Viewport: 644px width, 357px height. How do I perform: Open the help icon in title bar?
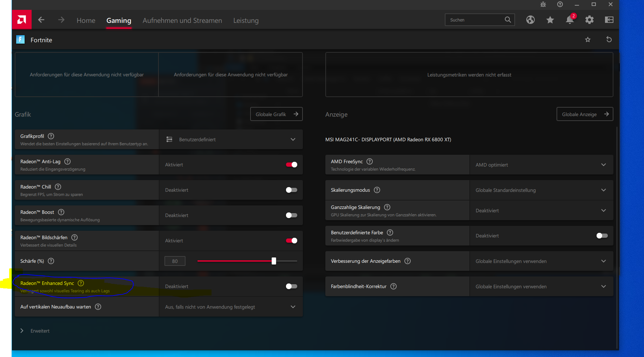[560, 5]
